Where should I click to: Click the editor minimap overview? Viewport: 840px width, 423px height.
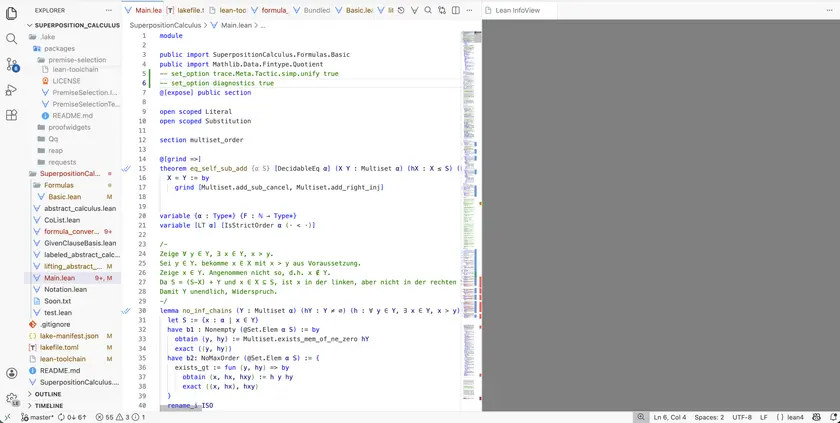pos(470,200)
